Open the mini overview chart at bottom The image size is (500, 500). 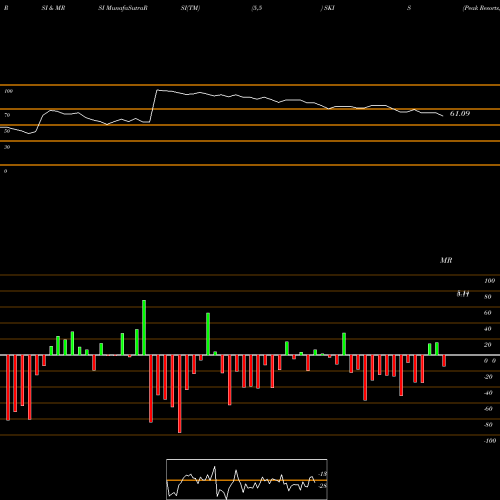[247, 479]
